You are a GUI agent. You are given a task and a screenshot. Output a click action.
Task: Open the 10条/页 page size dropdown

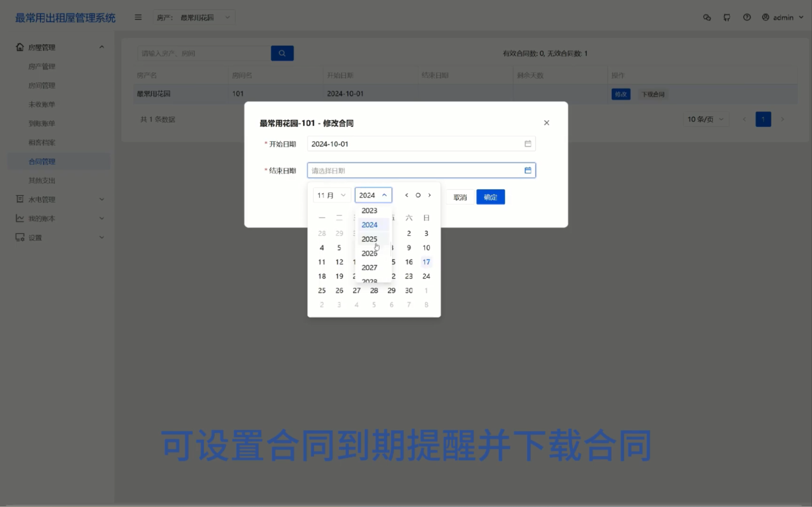(x=705, y=119)
